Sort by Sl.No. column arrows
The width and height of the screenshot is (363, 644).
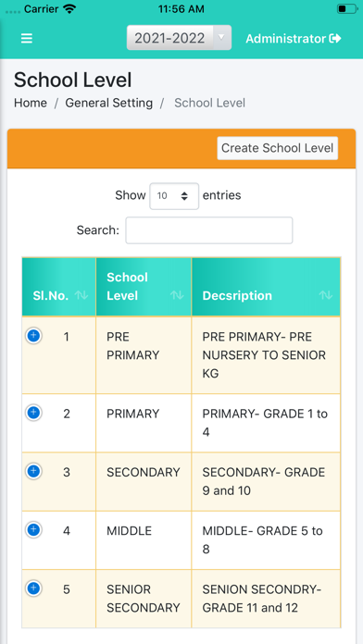(x=81, y=295)
